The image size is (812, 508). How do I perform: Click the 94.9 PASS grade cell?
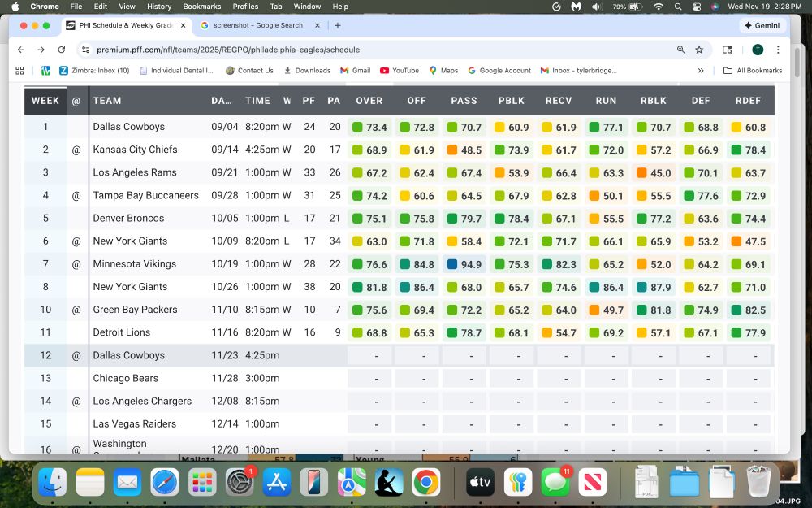(464, 264)
